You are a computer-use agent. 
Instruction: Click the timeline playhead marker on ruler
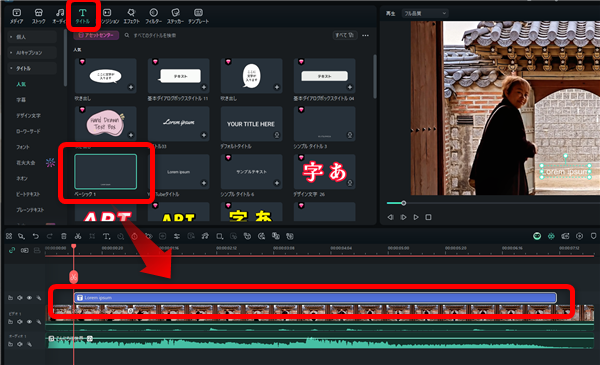pyautogui.click(x=73, y=246)
